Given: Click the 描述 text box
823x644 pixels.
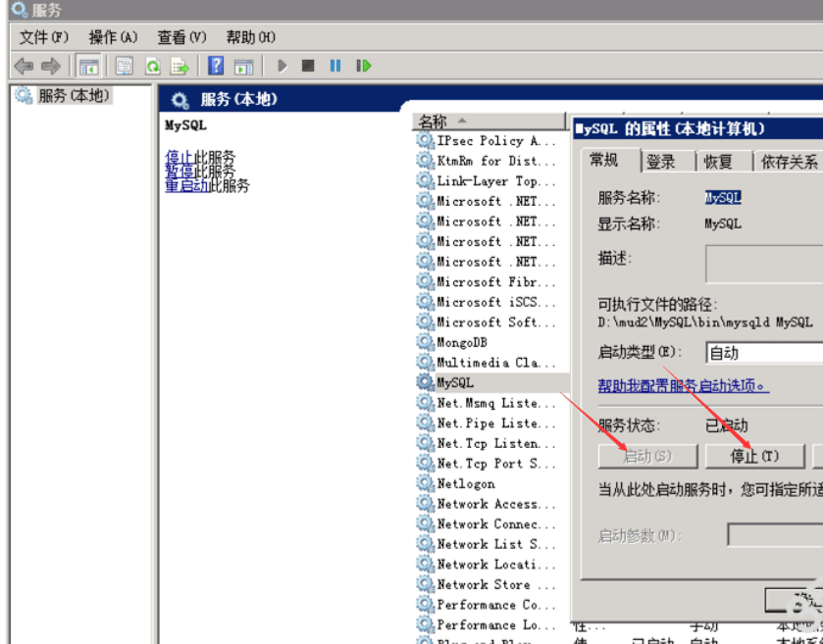Looking at the screenshot, I should pyautogui.click(x=764, y=264).
